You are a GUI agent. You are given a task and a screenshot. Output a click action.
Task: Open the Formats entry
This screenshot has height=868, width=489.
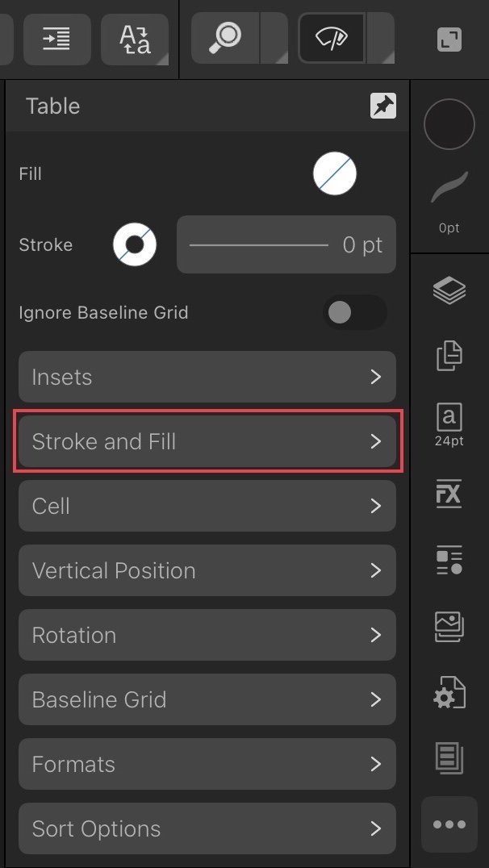point(207,764)
